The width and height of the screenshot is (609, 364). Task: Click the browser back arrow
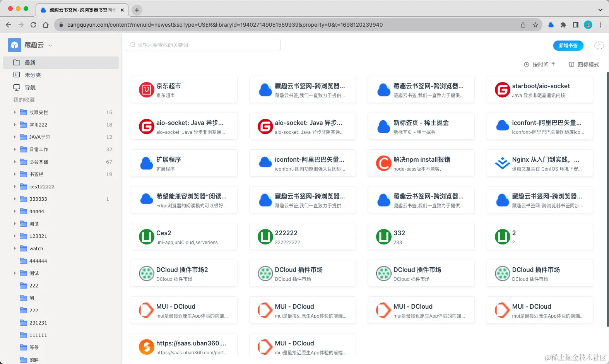point(9,25)
